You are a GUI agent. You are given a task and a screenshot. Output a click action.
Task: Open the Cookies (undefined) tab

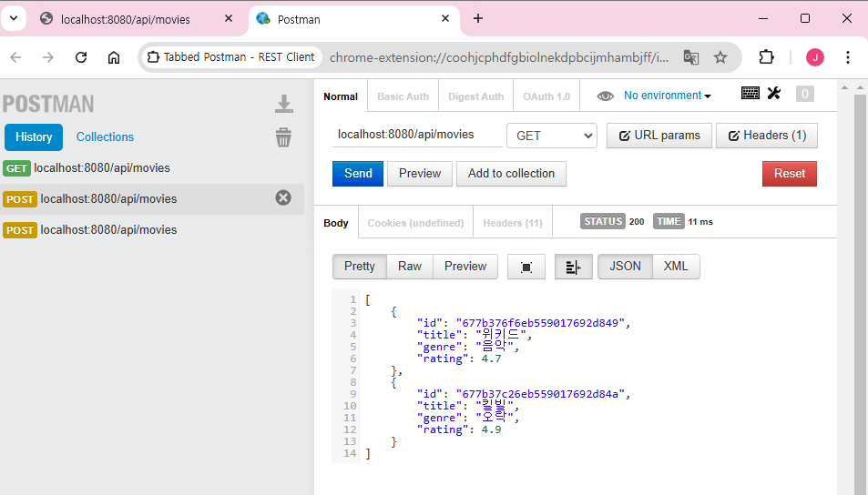[x=415, y=223]
